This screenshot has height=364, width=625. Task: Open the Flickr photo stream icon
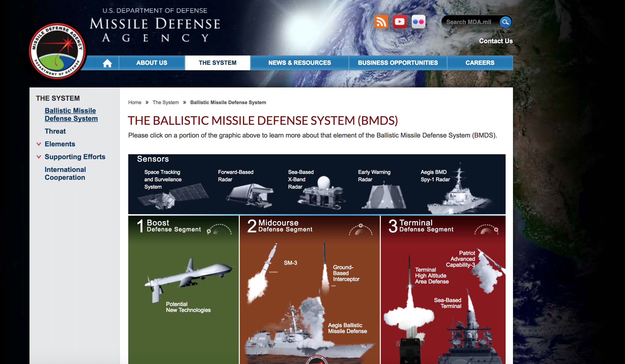[419, 22]
